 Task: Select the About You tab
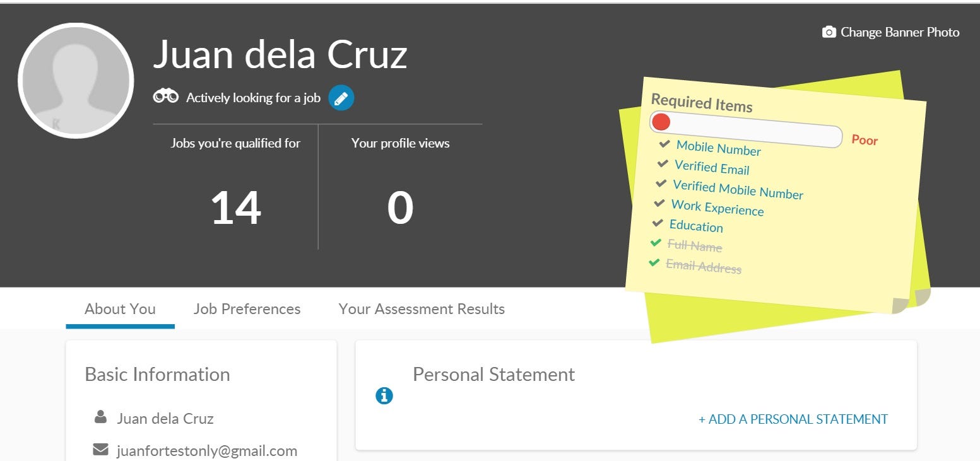coord(120,309)
